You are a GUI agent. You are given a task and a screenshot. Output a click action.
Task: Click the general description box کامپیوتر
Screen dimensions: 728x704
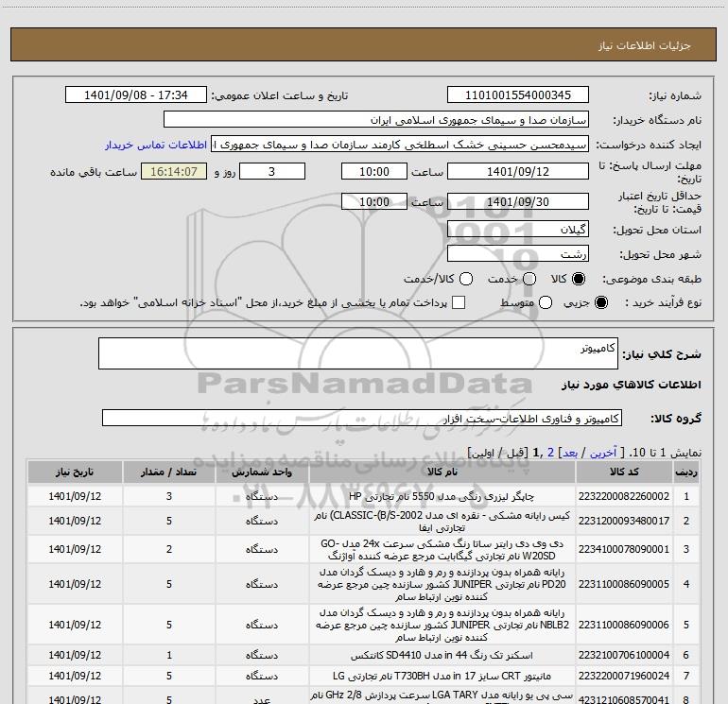(358, 353)
